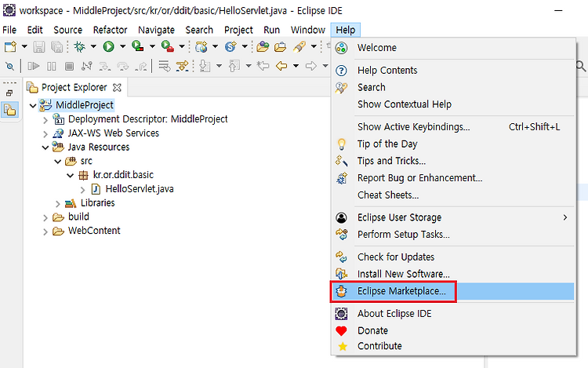Choose Eclipse Marketplace... from Help menu
Image resolution: width=588 pixels, height=368 pixels.
[454, 291]
